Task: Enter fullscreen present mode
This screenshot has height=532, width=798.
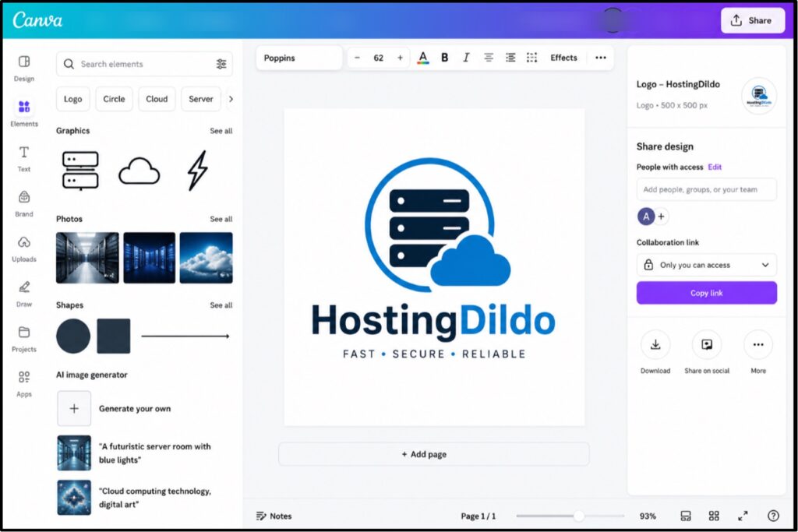Action: (743, 516)
